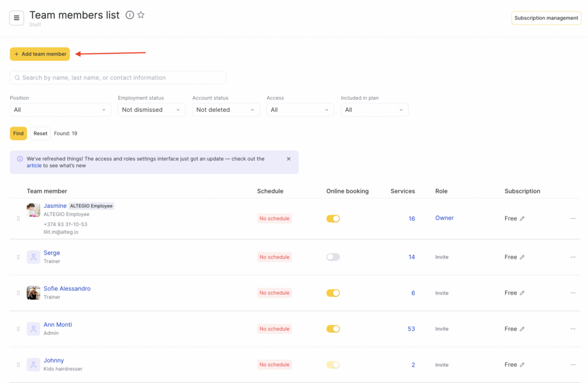Image resolution: width=588 pixels, height=383 pixels.
Task: Dismiss the refreshed settings notification banner
Action: click(x=288, y=159)
